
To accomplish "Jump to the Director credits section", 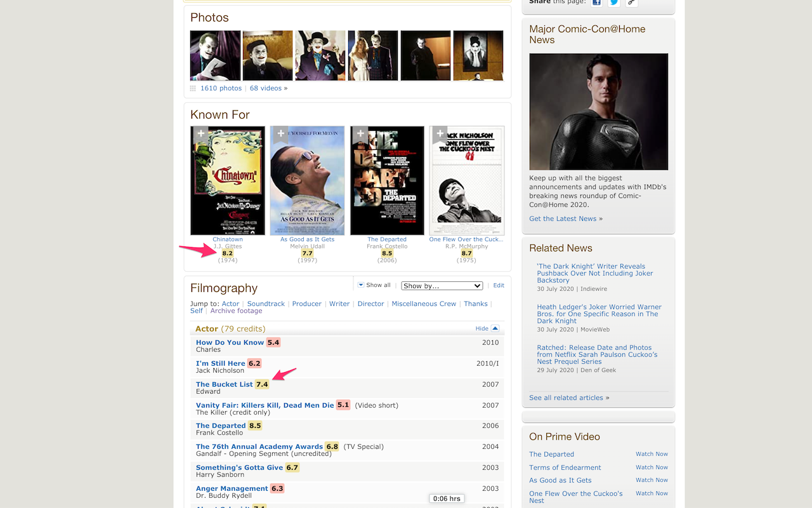I will pyautogui.click(x=370, y=304).
